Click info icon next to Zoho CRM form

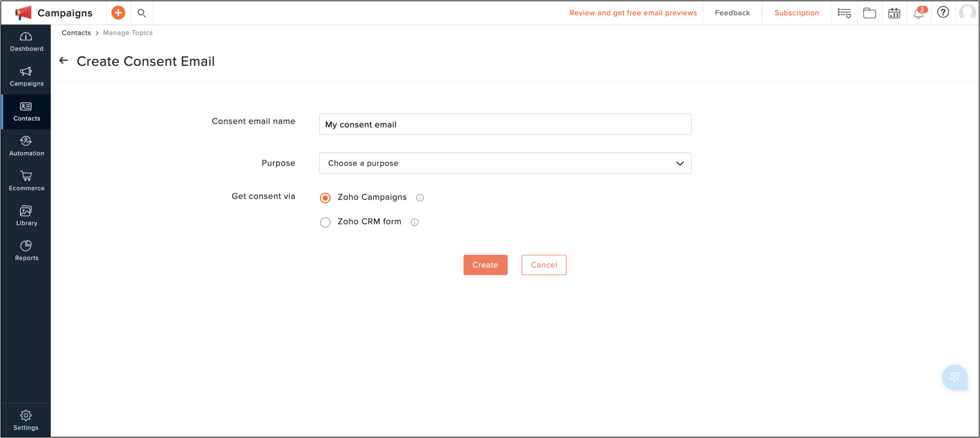[415, 222]
